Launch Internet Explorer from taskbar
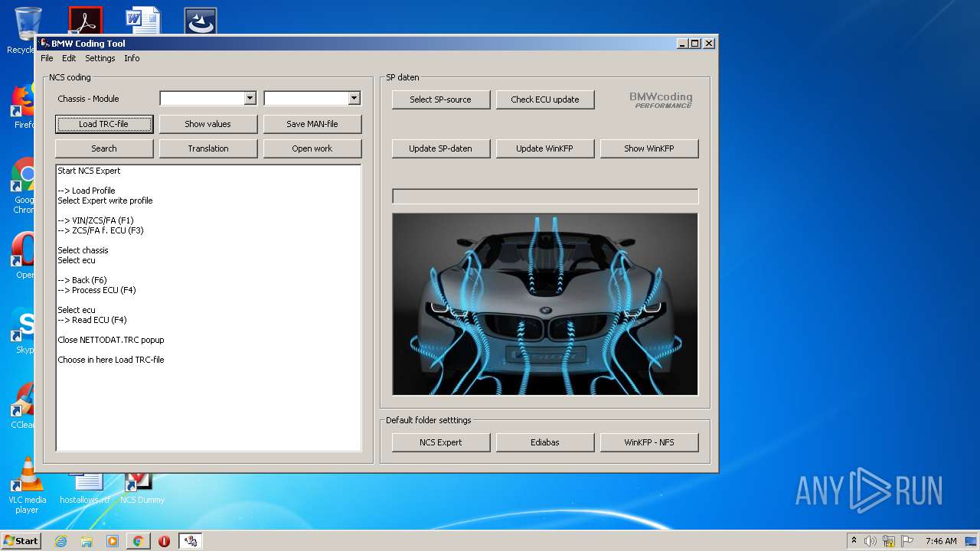980x551 pixels. [x=60, y=541]
